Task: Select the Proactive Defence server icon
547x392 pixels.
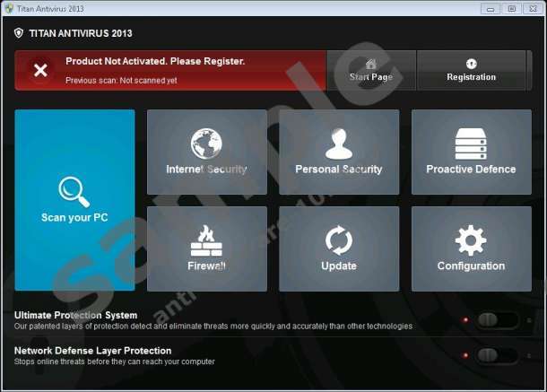Action: coord(471,144)
